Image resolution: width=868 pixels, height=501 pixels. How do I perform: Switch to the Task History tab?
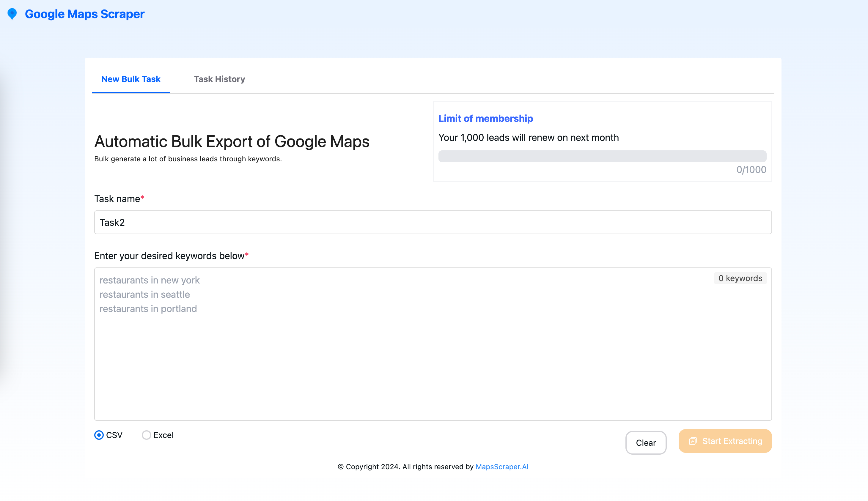tap(219, 79)
